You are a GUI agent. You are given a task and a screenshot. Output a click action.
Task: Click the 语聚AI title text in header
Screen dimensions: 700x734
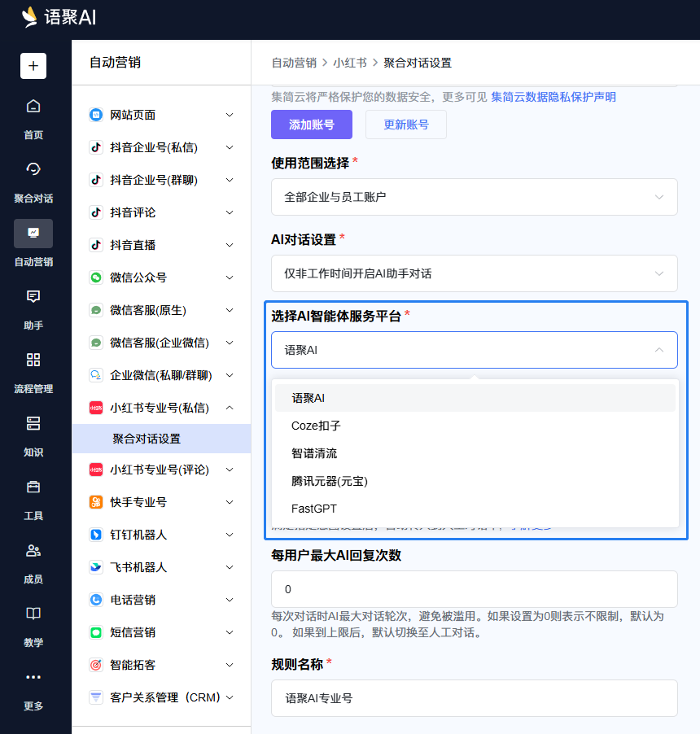(x=70, y=17)
